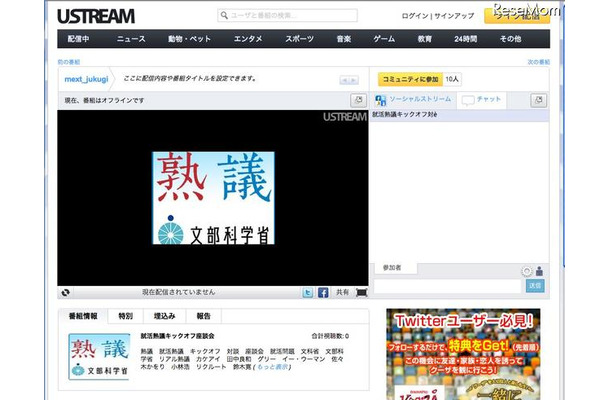
Task: Open the 教育 category
Action: coord(424,39)
